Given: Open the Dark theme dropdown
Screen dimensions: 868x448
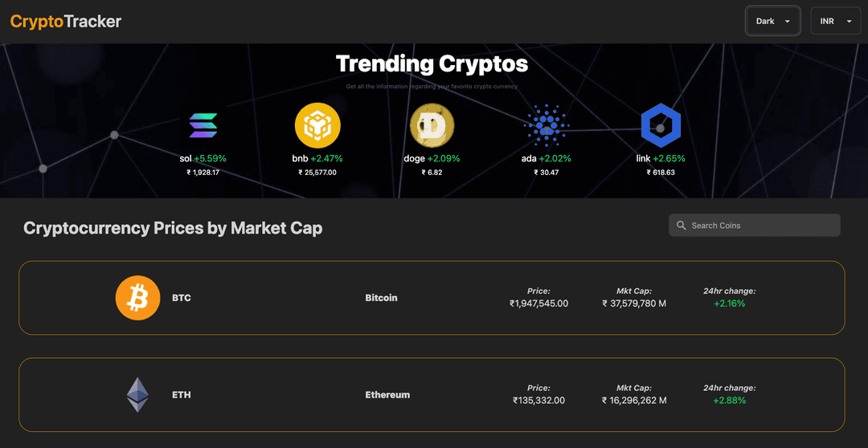Looking at the screenshot, I should tap(773, 21).
